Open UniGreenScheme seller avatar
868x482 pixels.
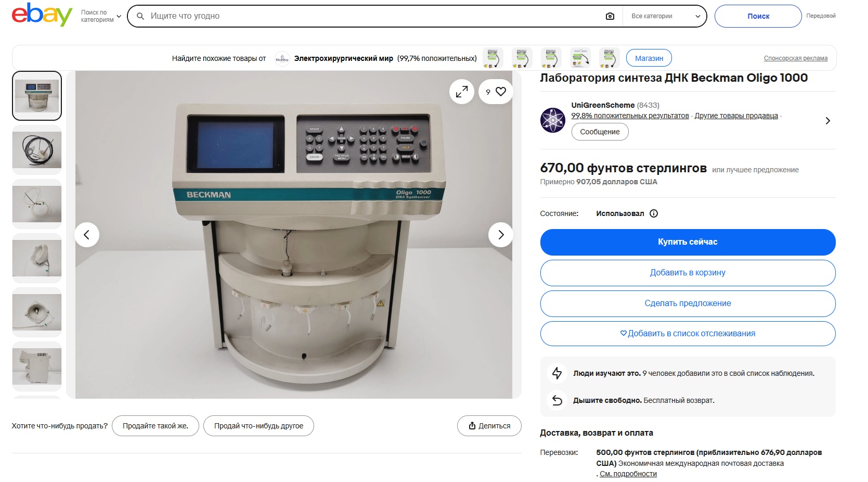[x=552, y=120]
